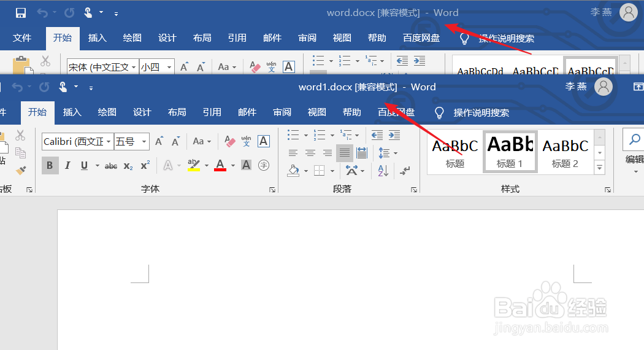The image size is (644, 350).
Task: Decrease font size in word1.docx ribbon
Action: coord(176,141)
